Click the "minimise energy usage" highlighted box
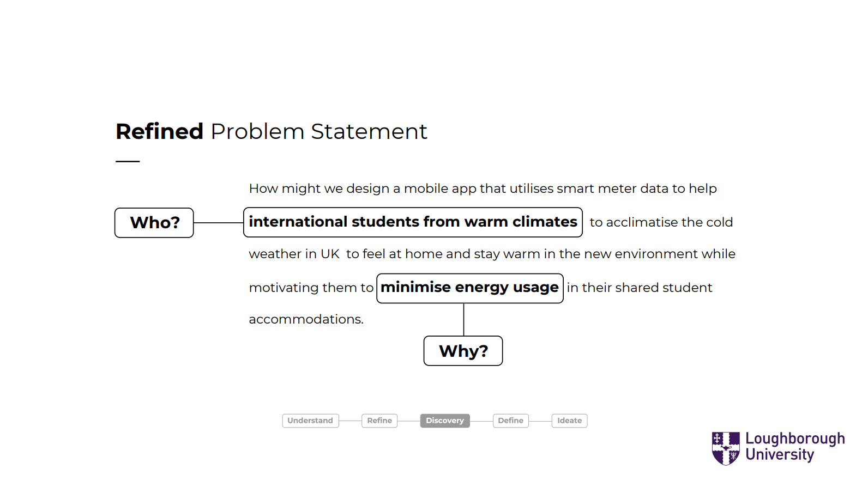 [469, 288]
